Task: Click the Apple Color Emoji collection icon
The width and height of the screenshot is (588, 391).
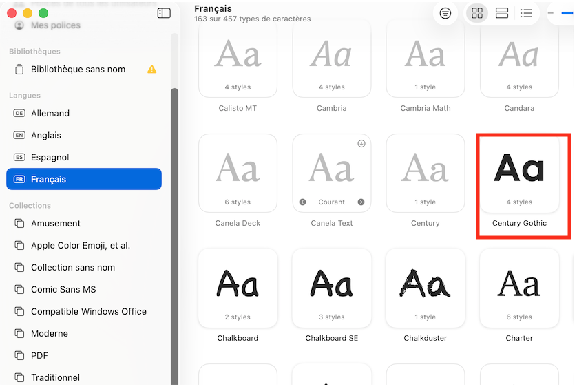Action: pyautogui.click(x=19, y=246)
